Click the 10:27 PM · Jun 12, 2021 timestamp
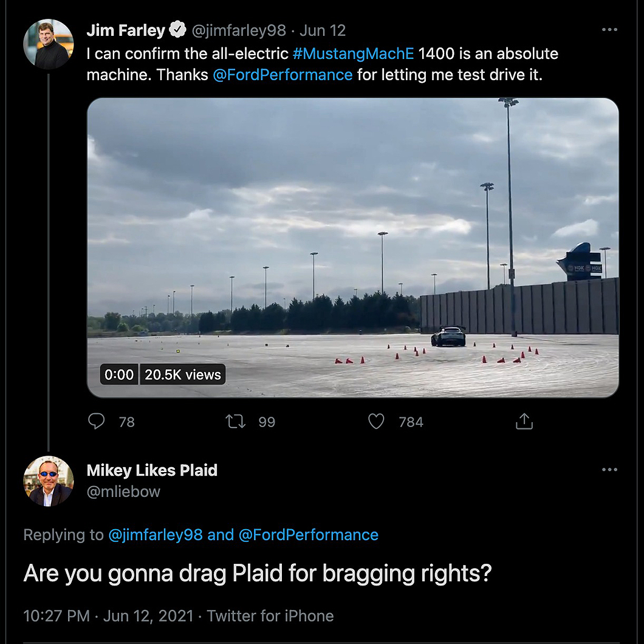Image resolution: width=644 pixels, height=644 pixels. tap(108, 616)
